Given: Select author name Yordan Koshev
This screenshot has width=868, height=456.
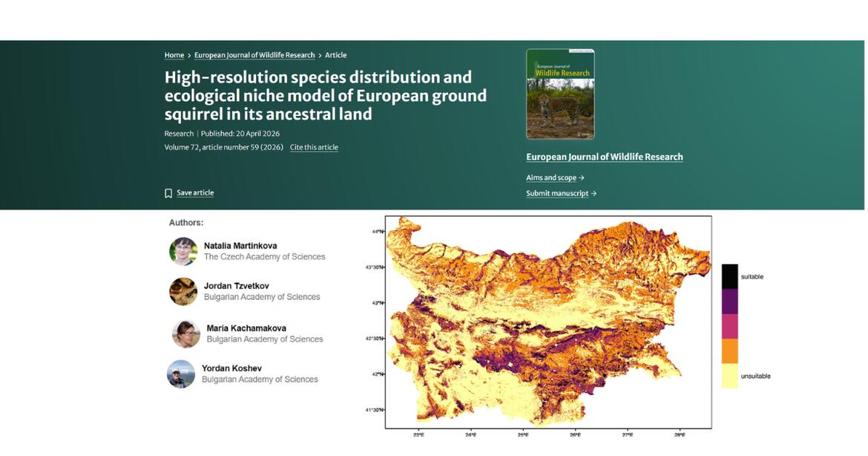Looking at the screenshot, I should 231,368.
